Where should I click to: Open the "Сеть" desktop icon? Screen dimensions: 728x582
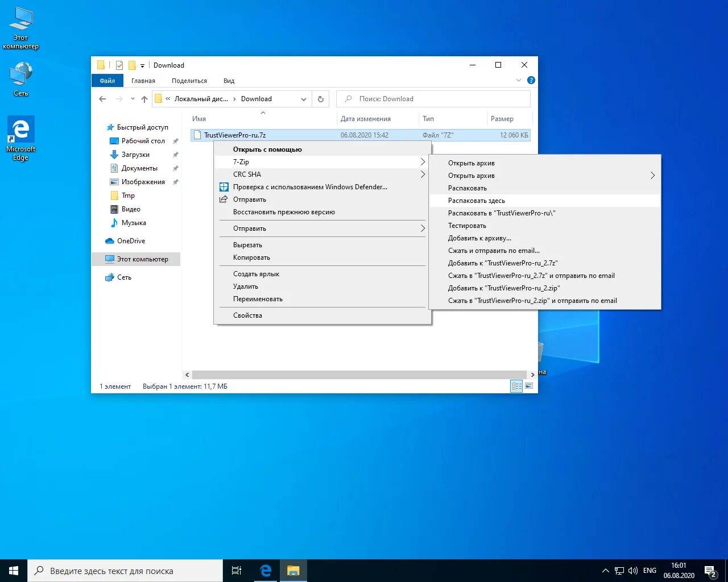pyautogui.click(x=21, y=80)
